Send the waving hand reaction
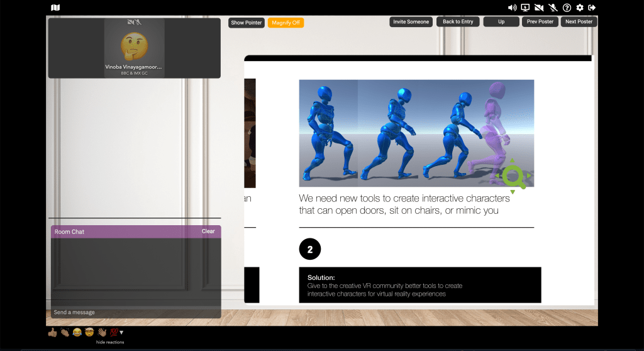This screenshot has height=351, width=644. click(102, 332)
